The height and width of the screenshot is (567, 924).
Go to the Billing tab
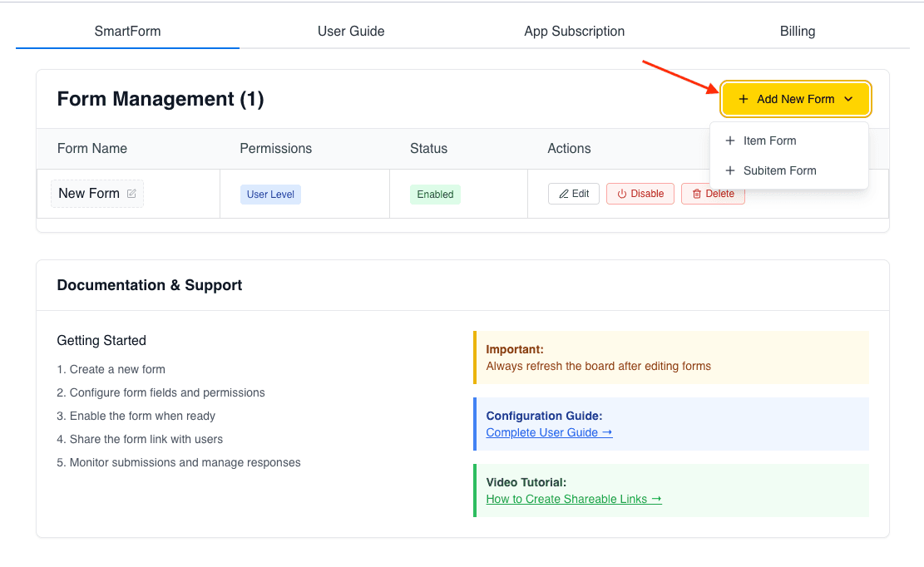pyautogui.click(x=797, y=32)
